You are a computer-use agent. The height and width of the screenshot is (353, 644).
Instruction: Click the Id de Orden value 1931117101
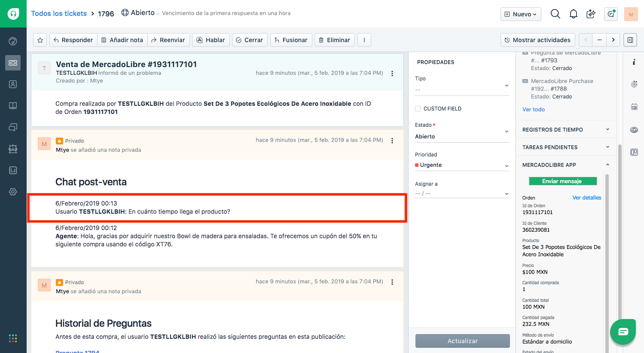pos(537,212)
